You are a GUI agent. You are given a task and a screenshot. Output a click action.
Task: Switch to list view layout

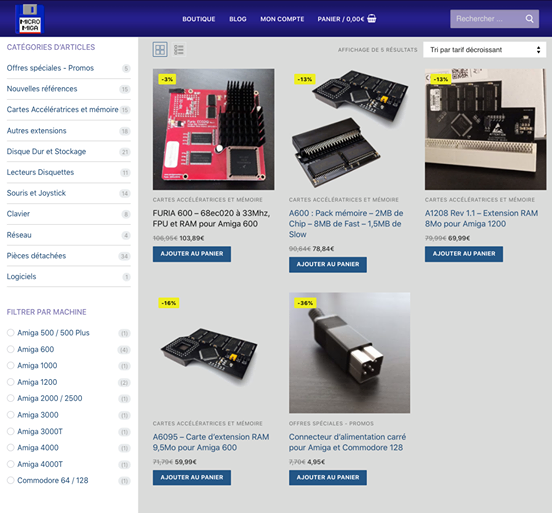click(179, 49)
